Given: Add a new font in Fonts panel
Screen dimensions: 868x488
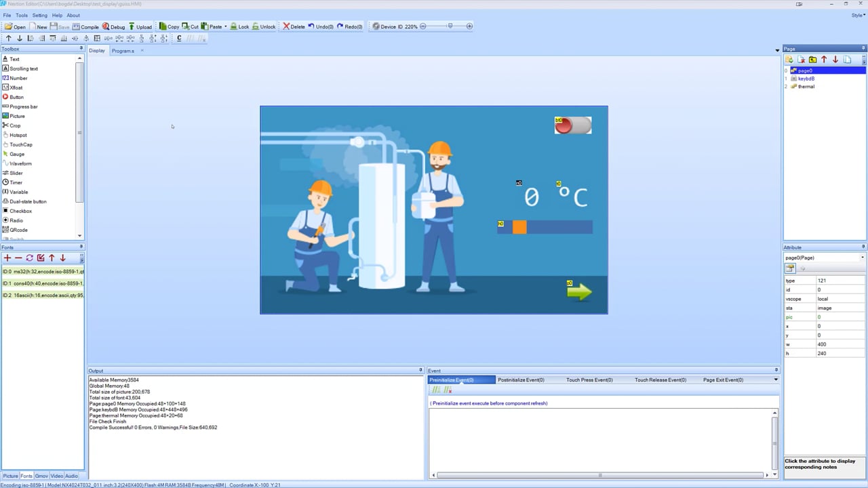Looking at the screenshot, I should click(x=7, y=258).
